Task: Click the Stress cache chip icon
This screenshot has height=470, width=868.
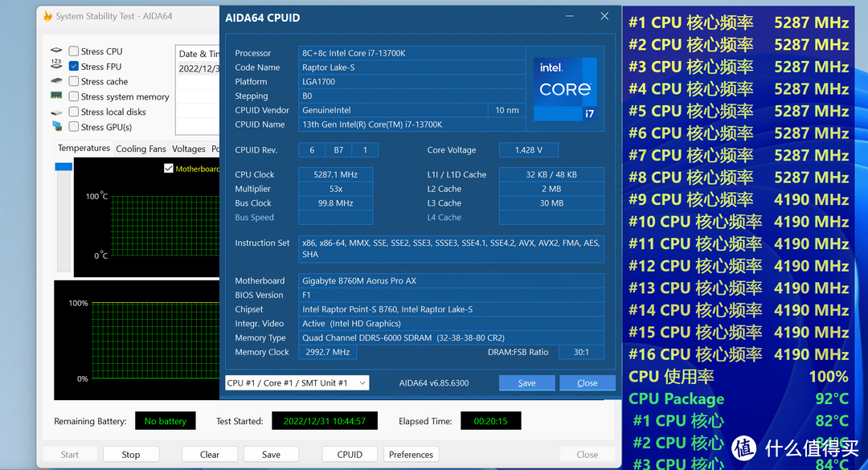Action: tap(56, 81)
